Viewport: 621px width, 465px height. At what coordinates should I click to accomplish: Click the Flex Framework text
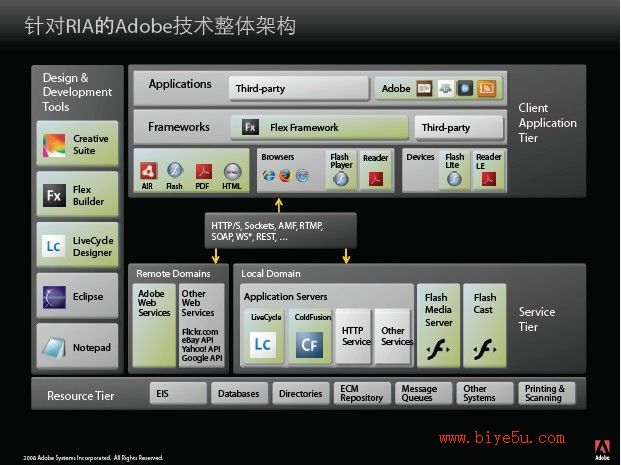[304, 128]
